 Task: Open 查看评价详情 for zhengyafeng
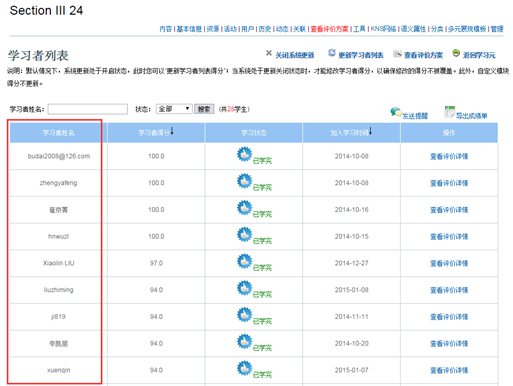coord(449,183)
